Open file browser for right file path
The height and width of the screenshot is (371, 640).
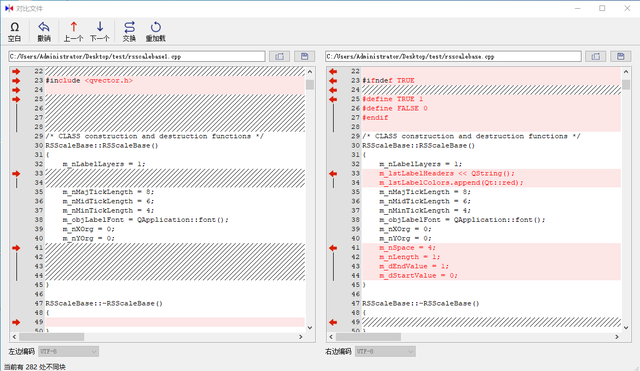(596, 56)
